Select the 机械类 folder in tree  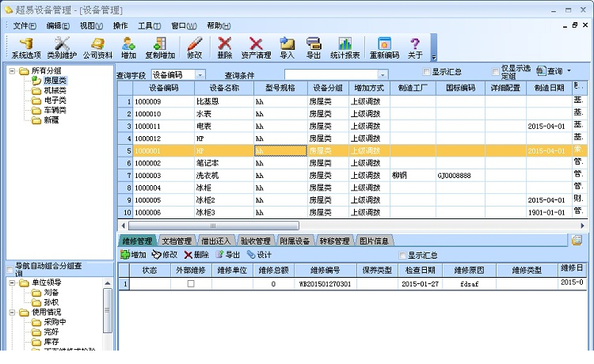coord(55,90)
